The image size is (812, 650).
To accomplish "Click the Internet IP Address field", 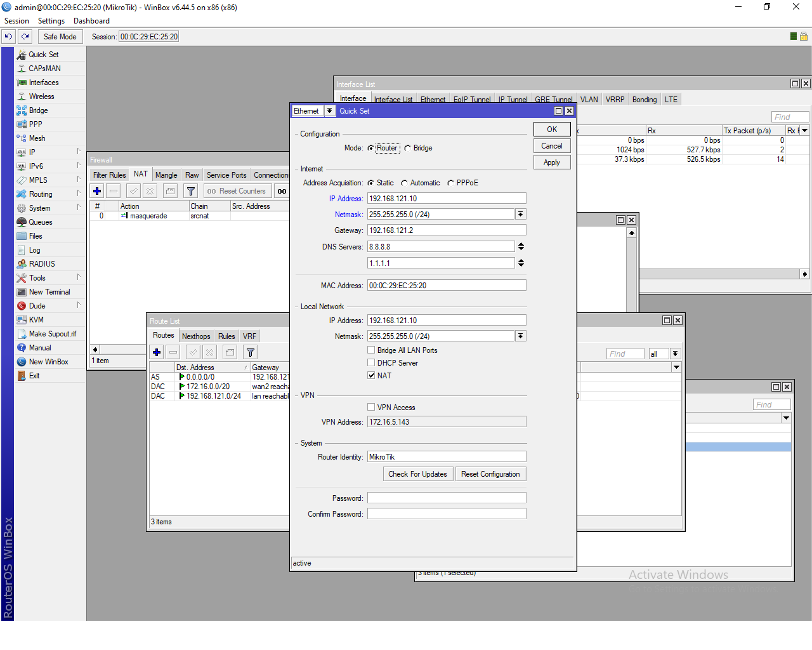I will pos(447,199).
